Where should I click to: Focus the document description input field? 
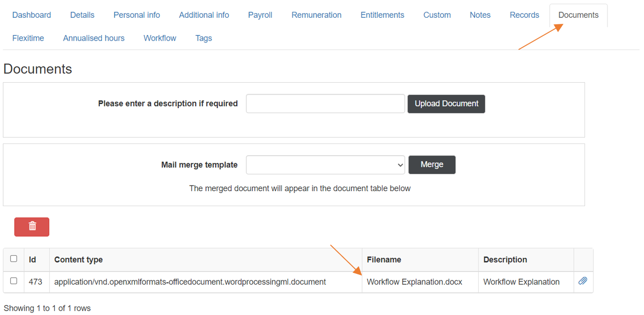click(x=325, y=104)
